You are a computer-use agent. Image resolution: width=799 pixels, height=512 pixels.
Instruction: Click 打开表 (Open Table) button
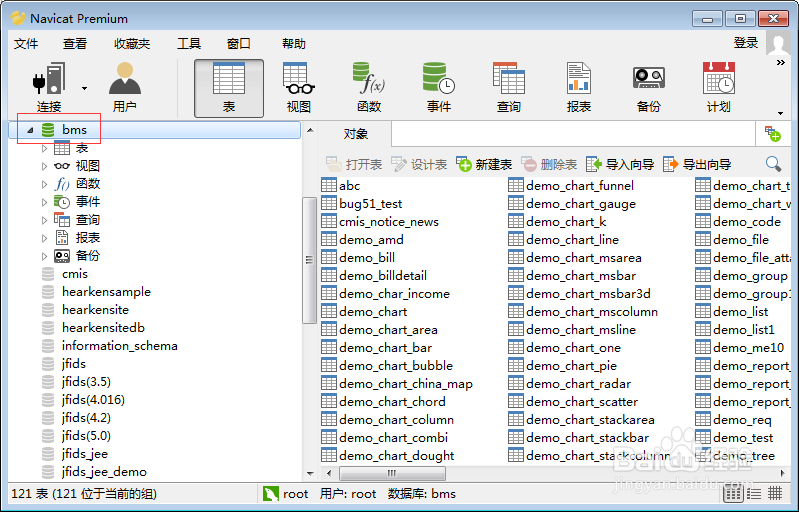coord(354,165)
